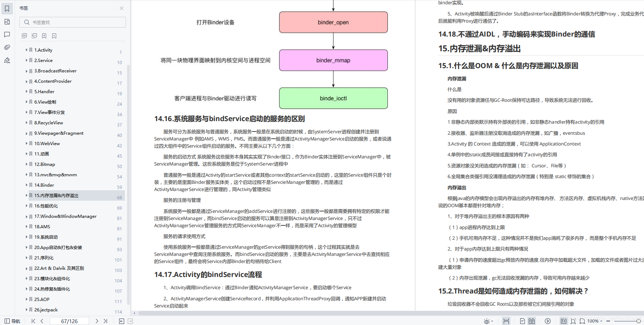Click the page number field 67/126

tap(69, 321)
